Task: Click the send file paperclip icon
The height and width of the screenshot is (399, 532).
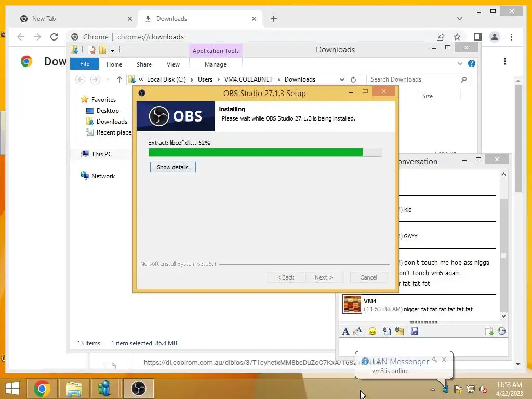Action: pyautogui.click(x=387, y=331)
